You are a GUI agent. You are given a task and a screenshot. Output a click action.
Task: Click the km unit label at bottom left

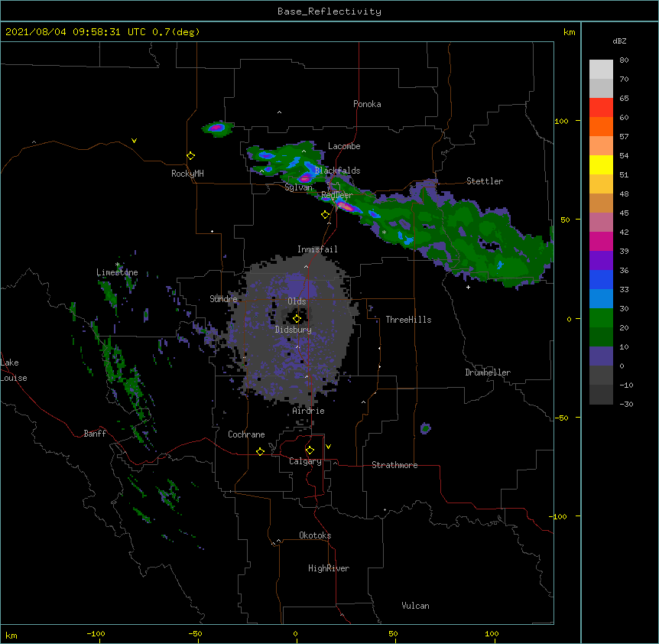click(x=11, y=635)
